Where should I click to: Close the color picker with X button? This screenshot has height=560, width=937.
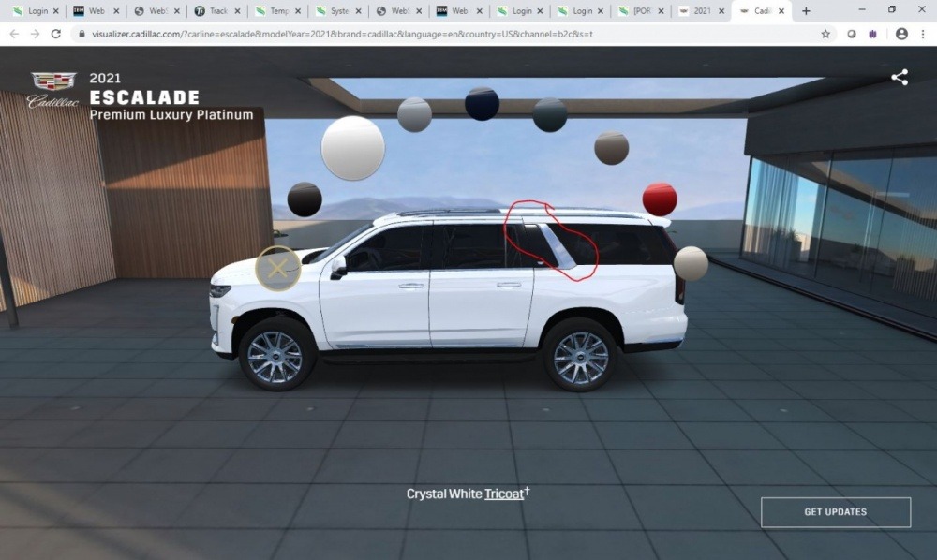pyautogui.click(x=277, y=269)
